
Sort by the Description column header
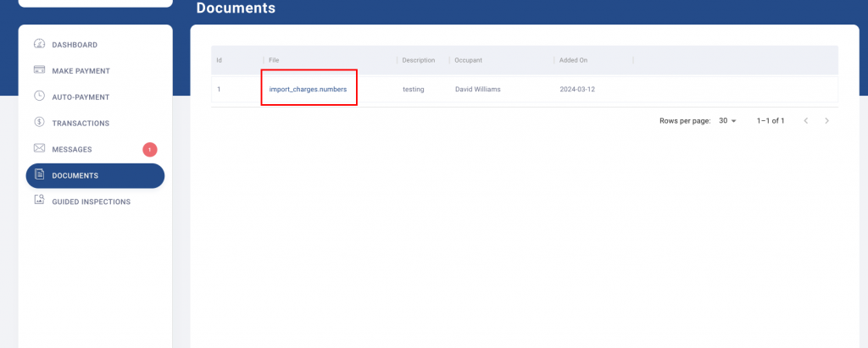(419, 60)
